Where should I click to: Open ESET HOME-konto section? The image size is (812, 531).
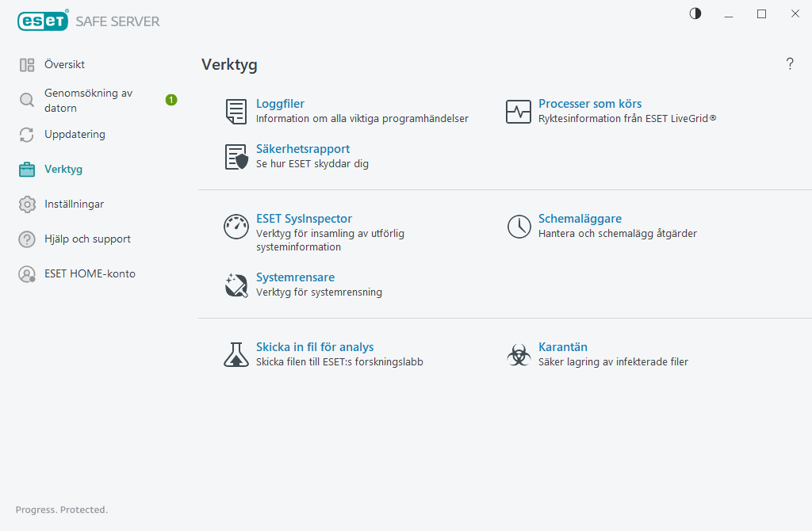[x=90, y=274]
